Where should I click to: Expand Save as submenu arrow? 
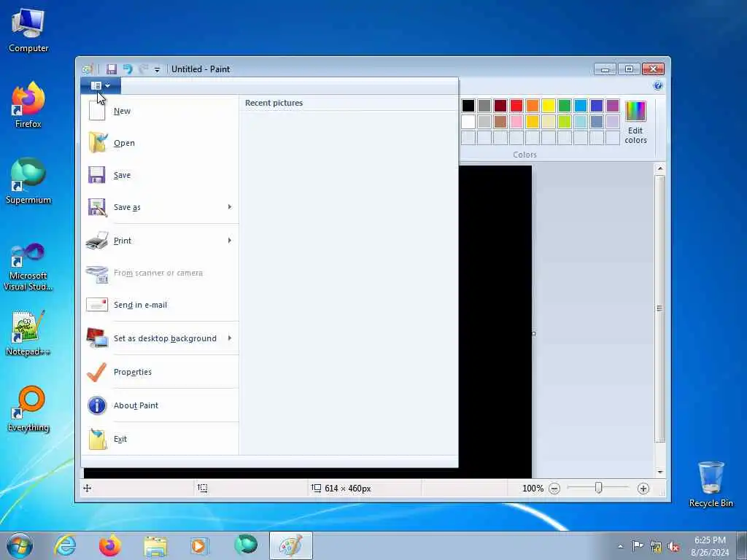(x=230, y=206)
